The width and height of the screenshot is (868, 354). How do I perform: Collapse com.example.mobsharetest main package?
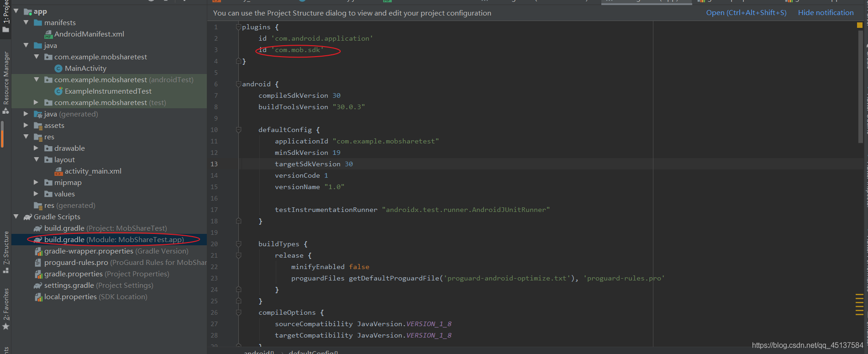click(37, 56)
